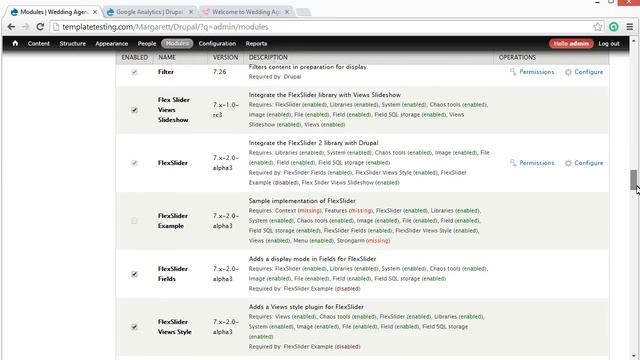
Task: Open Permissions link for Filter module
Action: click(537, 72)
